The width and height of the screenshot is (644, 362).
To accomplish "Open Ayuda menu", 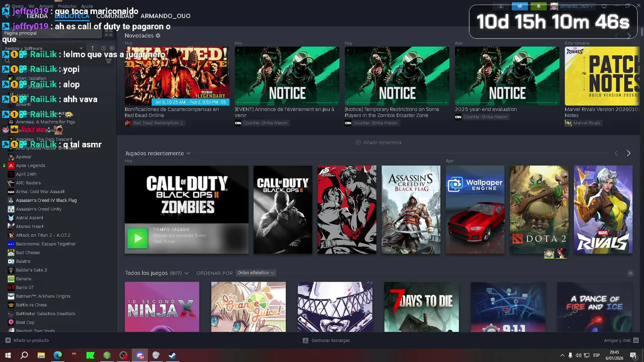I will click(x=87, y=6).
